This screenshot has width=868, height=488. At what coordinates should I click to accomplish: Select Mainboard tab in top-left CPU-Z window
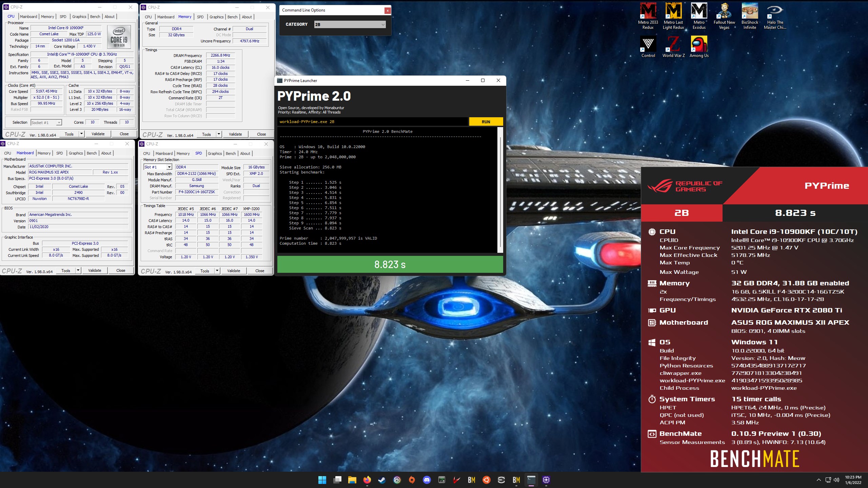pyautogui.click(x=28, y=17)
